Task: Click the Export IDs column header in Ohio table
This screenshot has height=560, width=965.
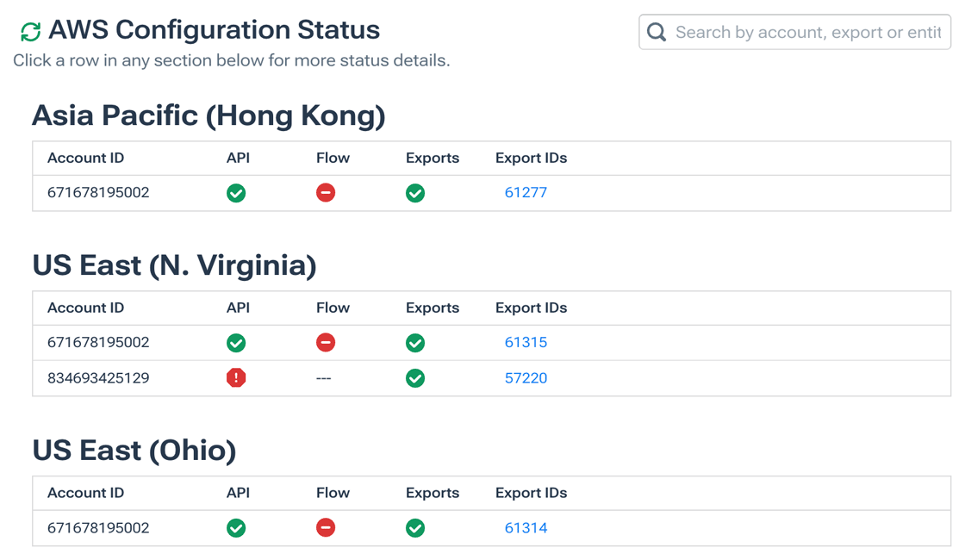Action: [531, 493]
